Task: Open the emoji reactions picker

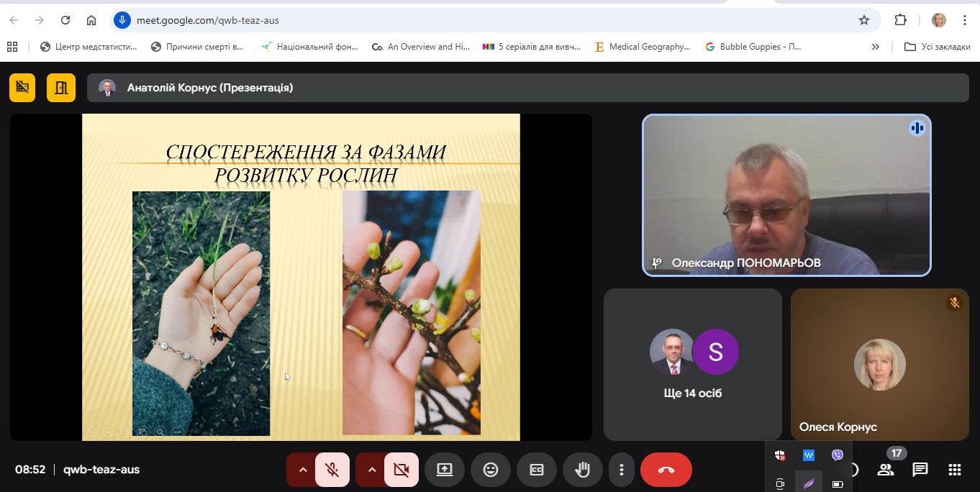Action: click(x=490, y=470)
